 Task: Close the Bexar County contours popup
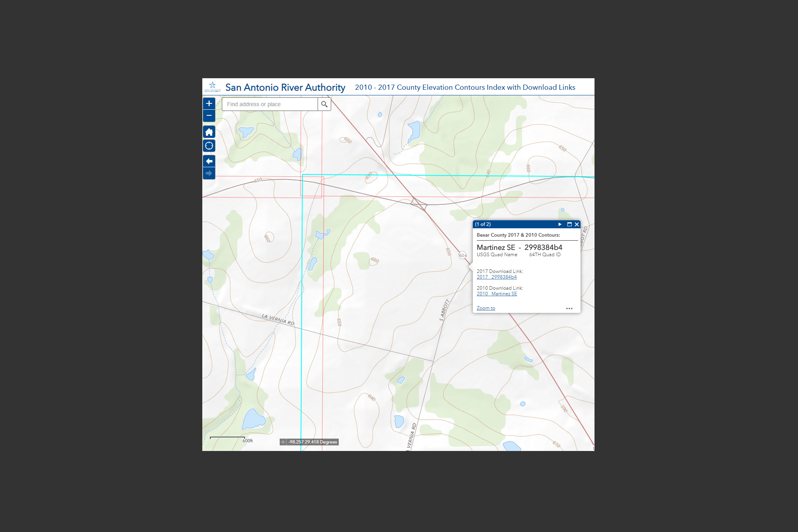point(577,224)
